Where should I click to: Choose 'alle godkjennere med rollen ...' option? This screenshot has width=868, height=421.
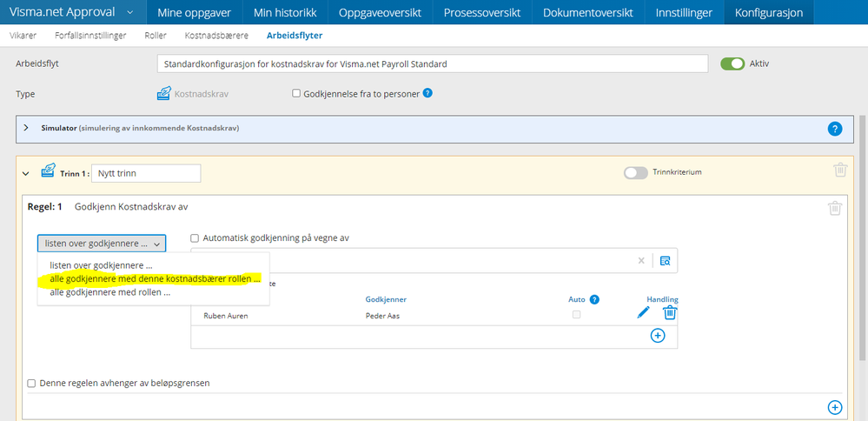109,292
